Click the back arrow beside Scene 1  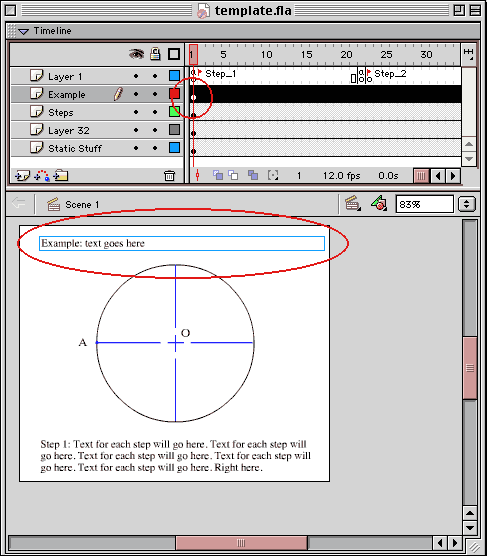[18, 204]
